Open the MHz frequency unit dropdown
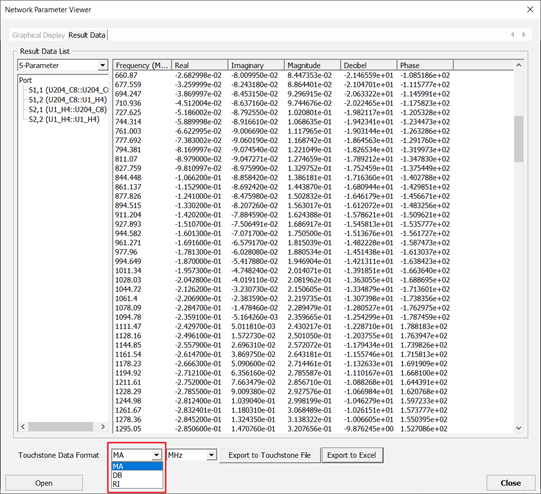The width and height of the screenshot is (541, 494). pyautogui.click(x=212, y=455)
